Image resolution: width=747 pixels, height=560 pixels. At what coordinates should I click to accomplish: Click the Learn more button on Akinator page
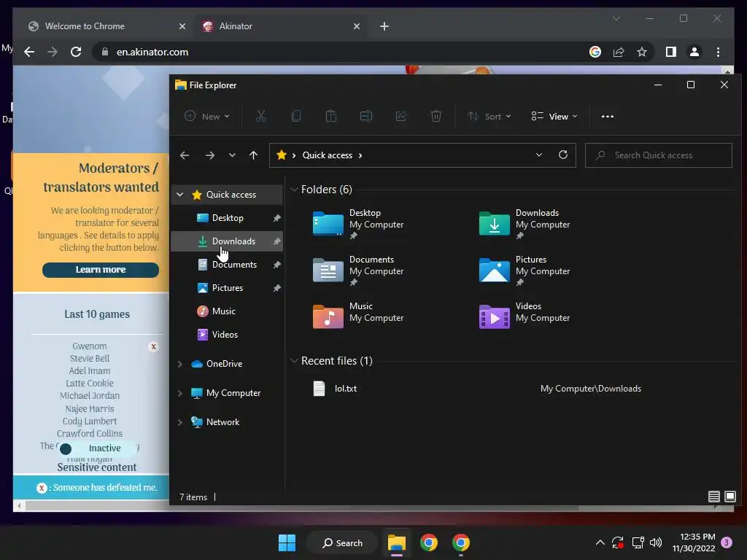(101, 270)
